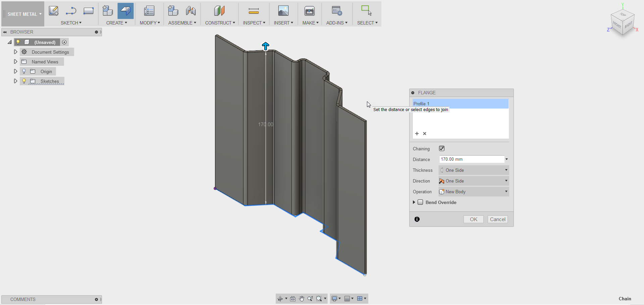Expand the Document Settings tree node
The image size is (644, 305).
(15, 52)
